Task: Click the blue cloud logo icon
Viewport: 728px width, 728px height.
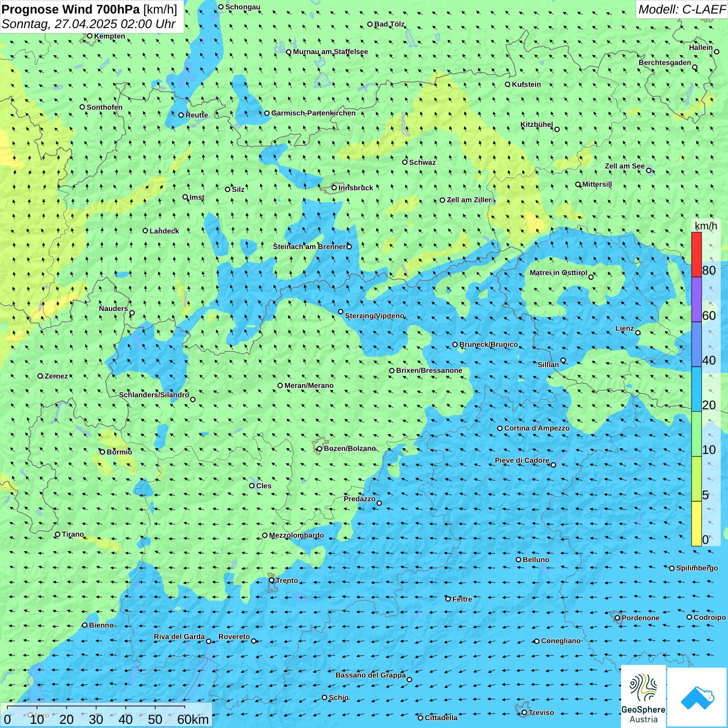Action: [697, 697]
